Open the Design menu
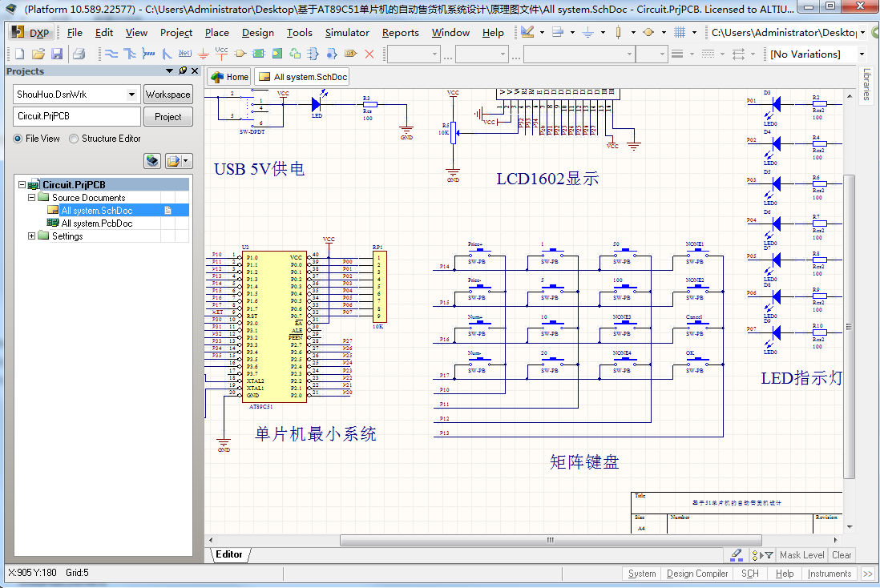 (x=257, y=33)
